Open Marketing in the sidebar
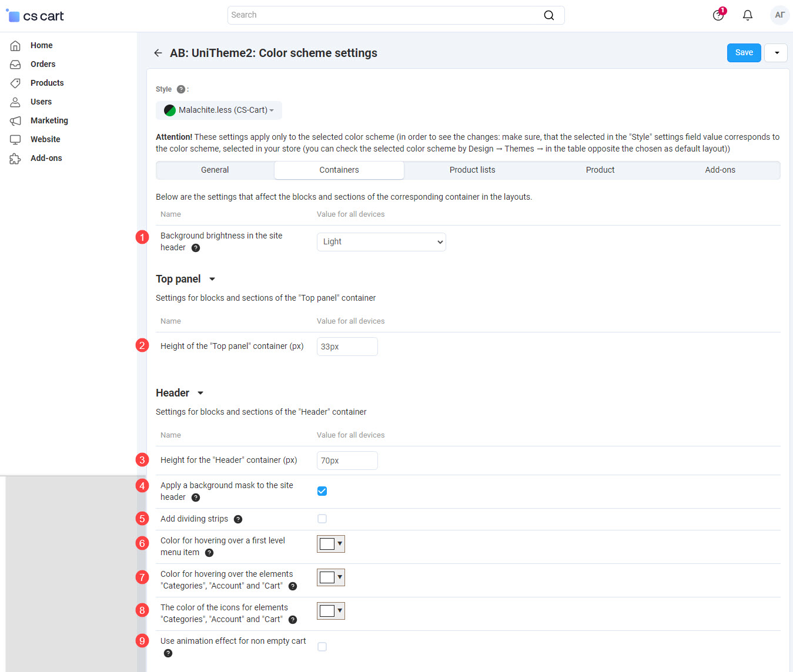 (x=49, y=120)
